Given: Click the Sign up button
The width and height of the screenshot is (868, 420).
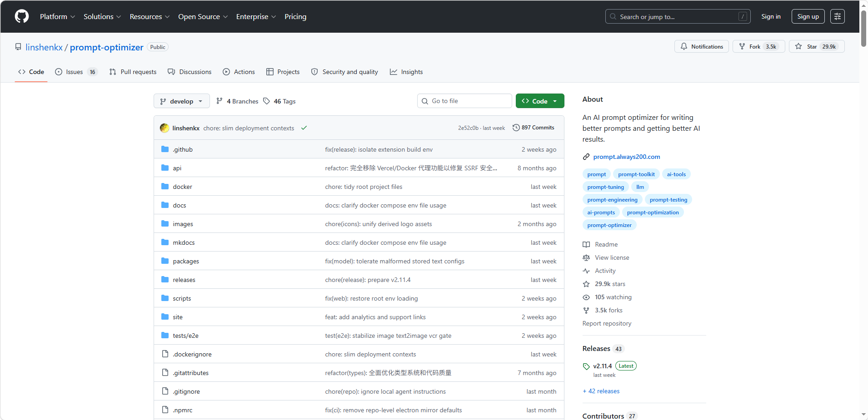Looking at the screenshot, I should pos(808,16).
